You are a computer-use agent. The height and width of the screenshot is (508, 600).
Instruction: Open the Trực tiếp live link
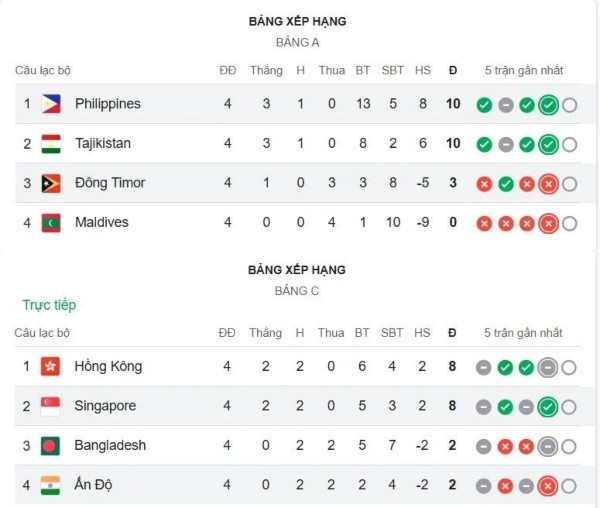pyautogui.click(x=49, y=305)
